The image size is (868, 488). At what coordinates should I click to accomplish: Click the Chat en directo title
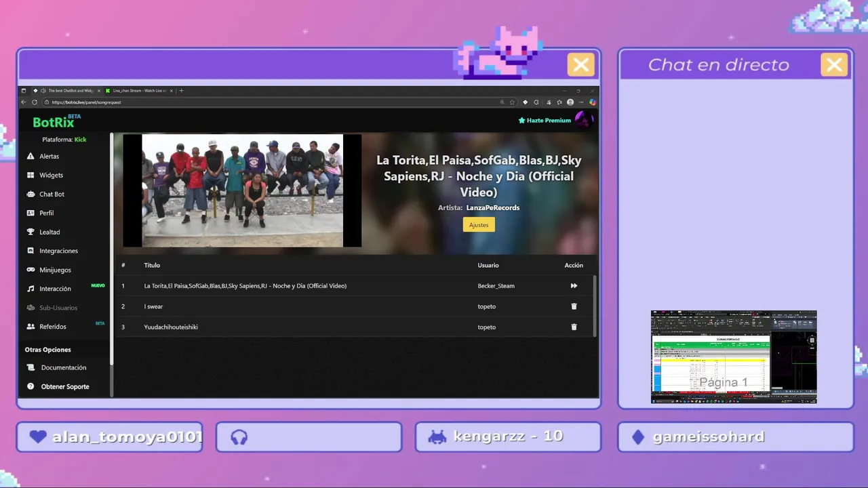718,65
